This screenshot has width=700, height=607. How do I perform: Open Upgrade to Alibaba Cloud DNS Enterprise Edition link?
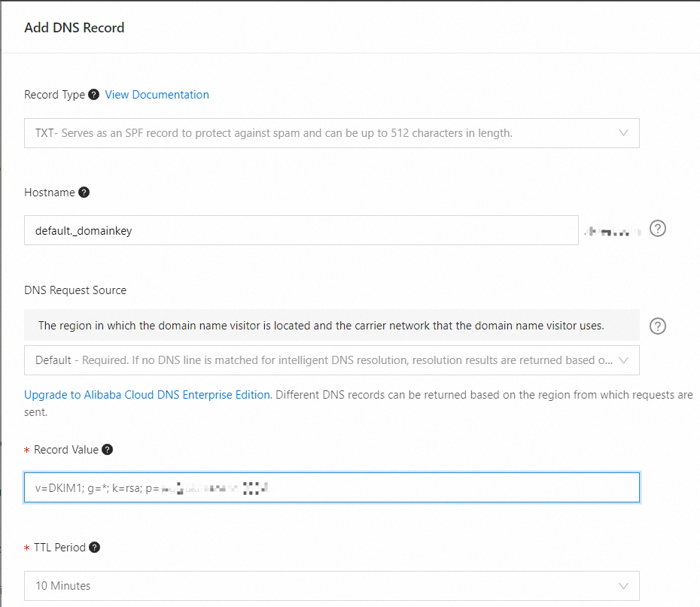pyautogui.click(x=147, y=395)
